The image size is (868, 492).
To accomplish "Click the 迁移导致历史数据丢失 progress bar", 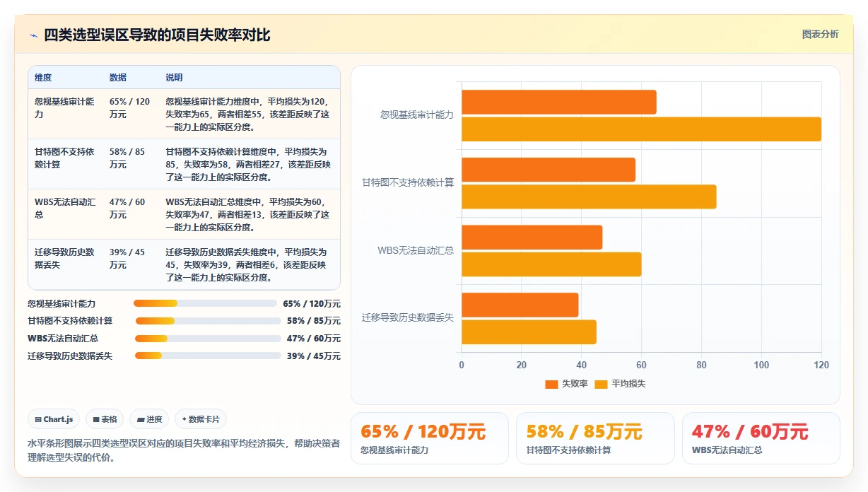I will [x=208, y=356].
